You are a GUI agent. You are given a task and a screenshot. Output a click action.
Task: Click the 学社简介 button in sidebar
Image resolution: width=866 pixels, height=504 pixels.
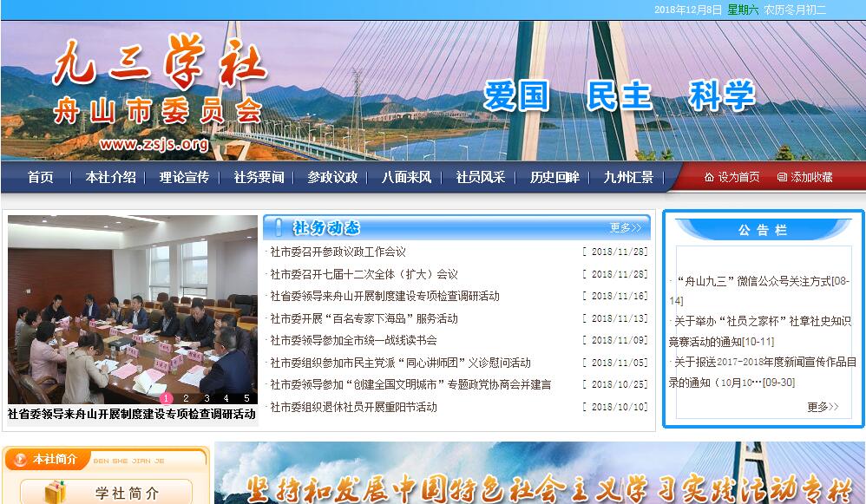(x=127, y=493)
